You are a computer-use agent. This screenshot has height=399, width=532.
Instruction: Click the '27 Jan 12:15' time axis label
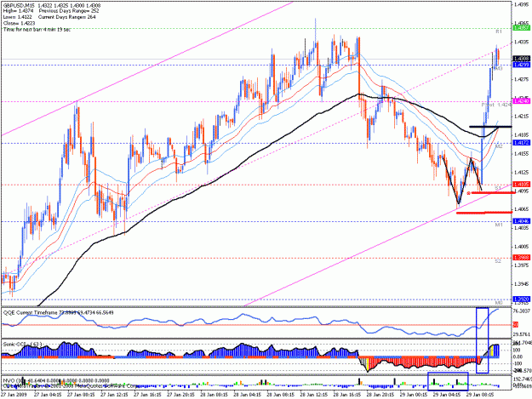[x=114, y=395]
